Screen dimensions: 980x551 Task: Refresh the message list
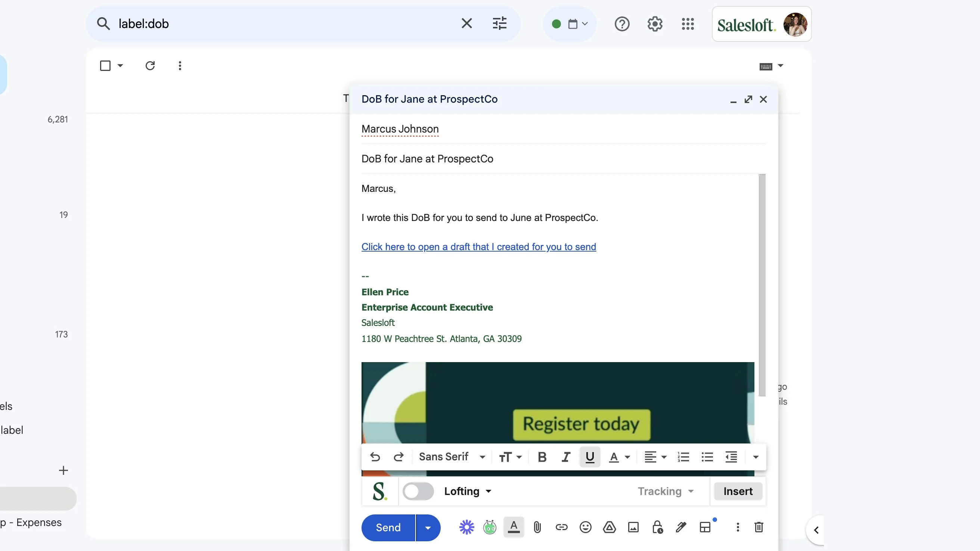pos(150,66)
